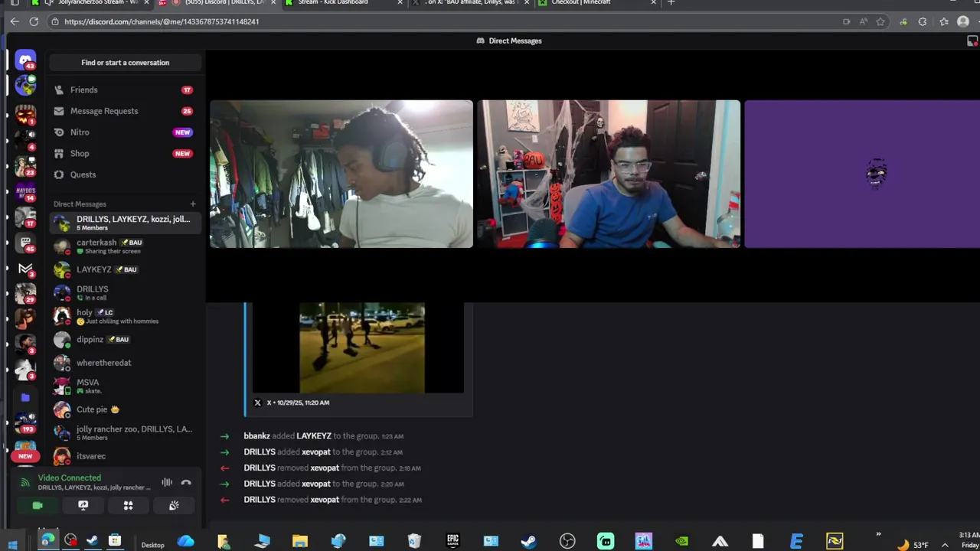
Task: Switch to the X BAU affiliate tab
Action: pyautogui.click(x=471, y=3)
